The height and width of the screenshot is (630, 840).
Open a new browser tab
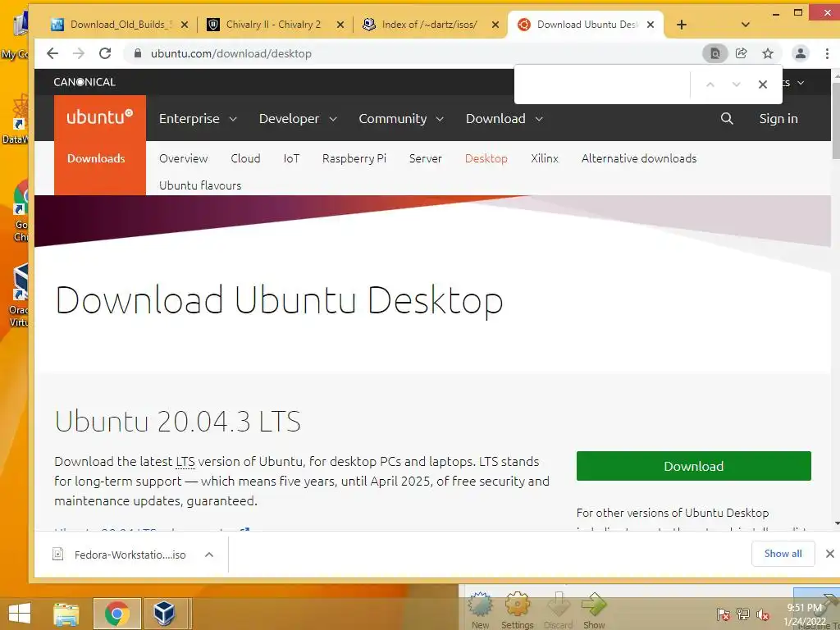[682, 25]
